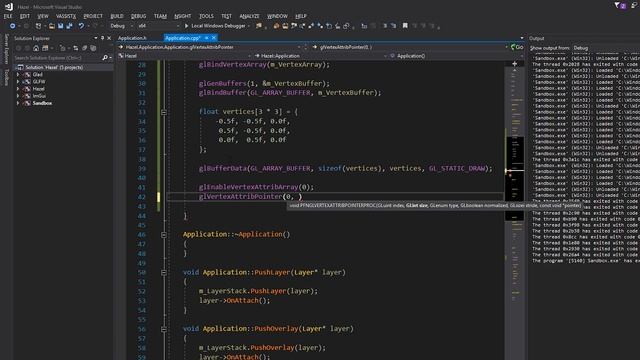The width and height of the screenshot is (640, 360).
Task: Open the Toolbox side tab
Action: coord(6,77)
